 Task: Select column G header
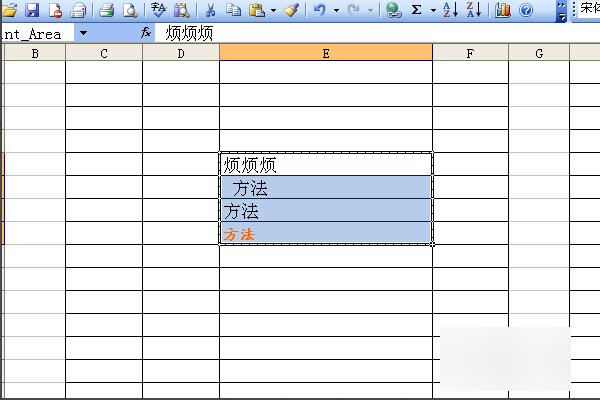(539, 53)
